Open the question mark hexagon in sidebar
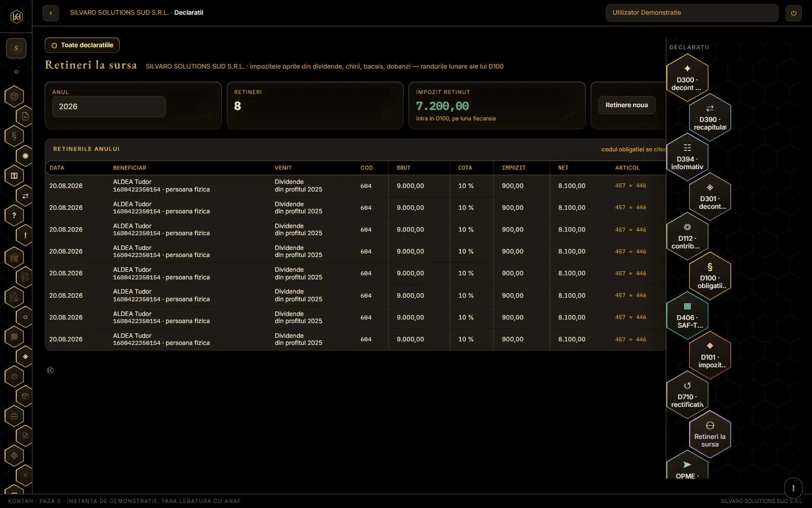This screenshot has width=812, height=508. (14, 215)
